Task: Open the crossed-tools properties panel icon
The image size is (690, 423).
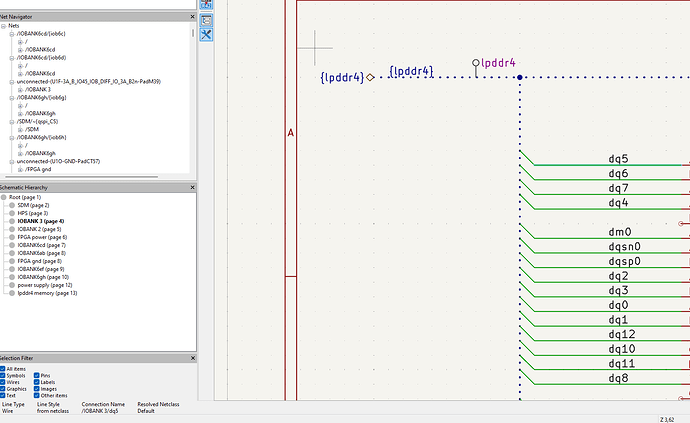Action: pyautogui.click(x=206, y=35)
